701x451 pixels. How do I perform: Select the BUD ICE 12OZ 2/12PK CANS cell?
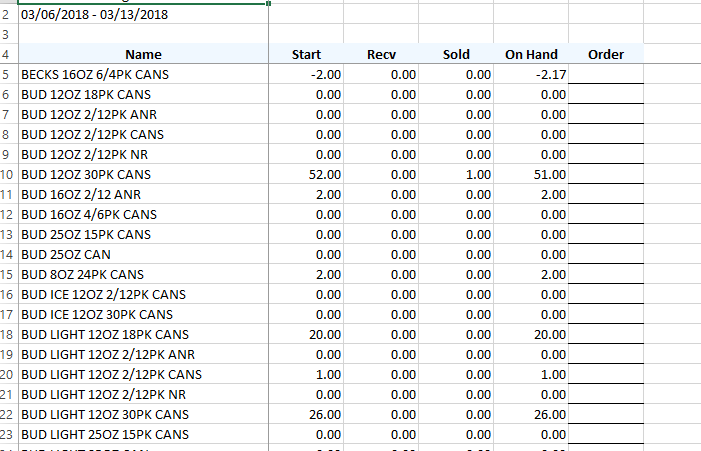(144, 294)
